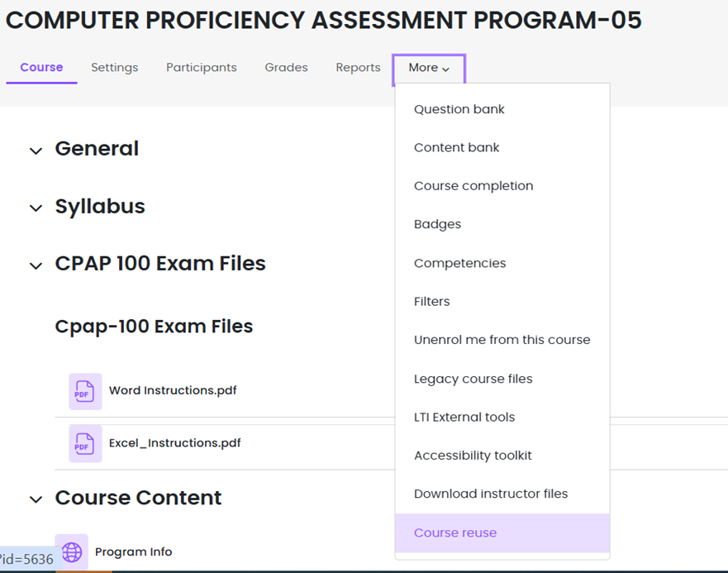Click Unenrol me from this course

502,340
